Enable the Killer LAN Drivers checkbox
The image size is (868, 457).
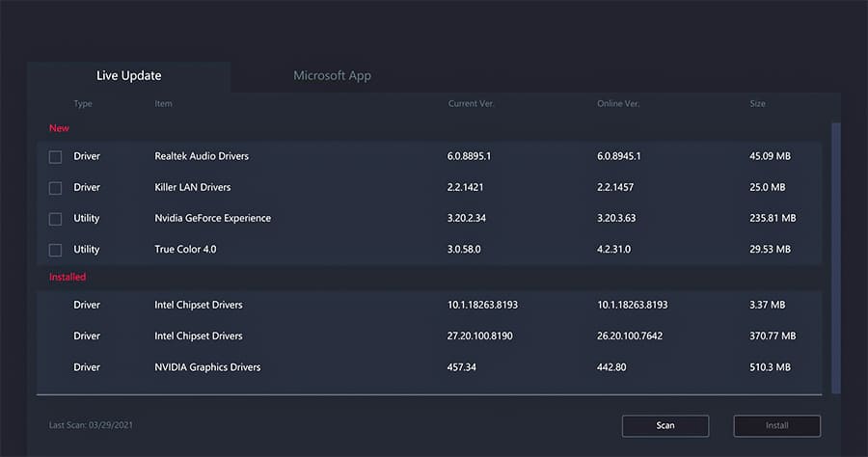(x=55, y=187)
